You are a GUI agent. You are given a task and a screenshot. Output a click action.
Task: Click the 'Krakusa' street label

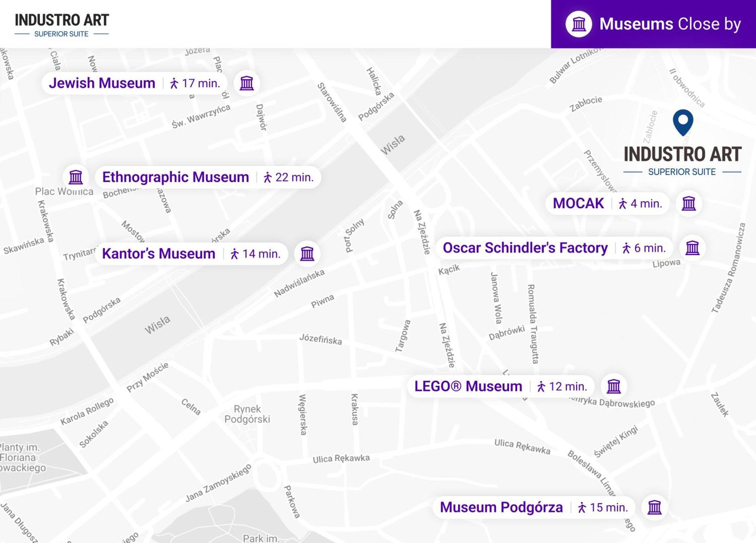(355, 409)
